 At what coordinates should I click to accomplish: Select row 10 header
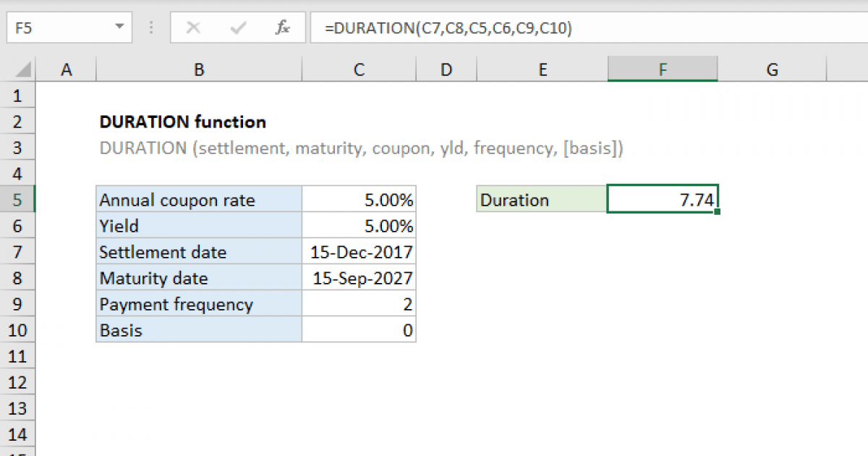18,330
